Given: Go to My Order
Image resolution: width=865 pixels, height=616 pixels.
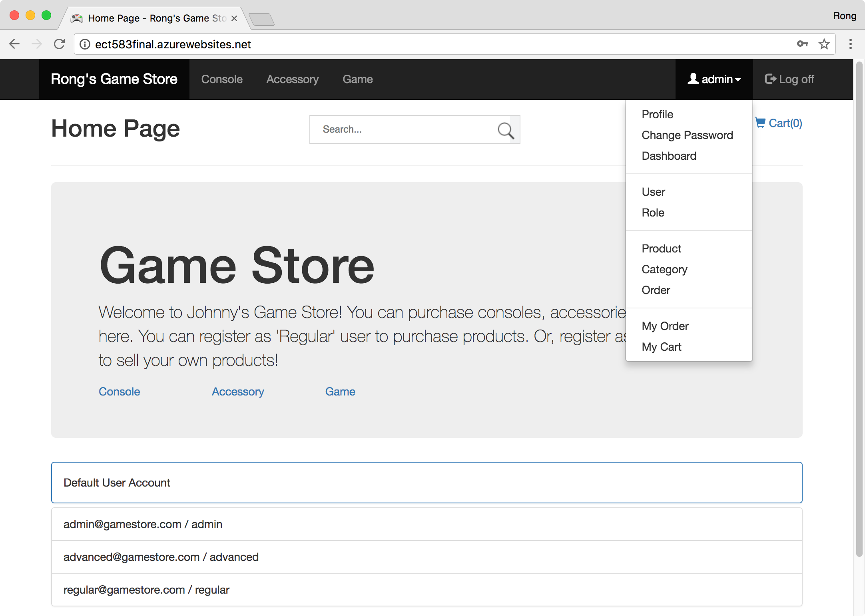Looking at the screenshot, I should [x=665, y=326].
